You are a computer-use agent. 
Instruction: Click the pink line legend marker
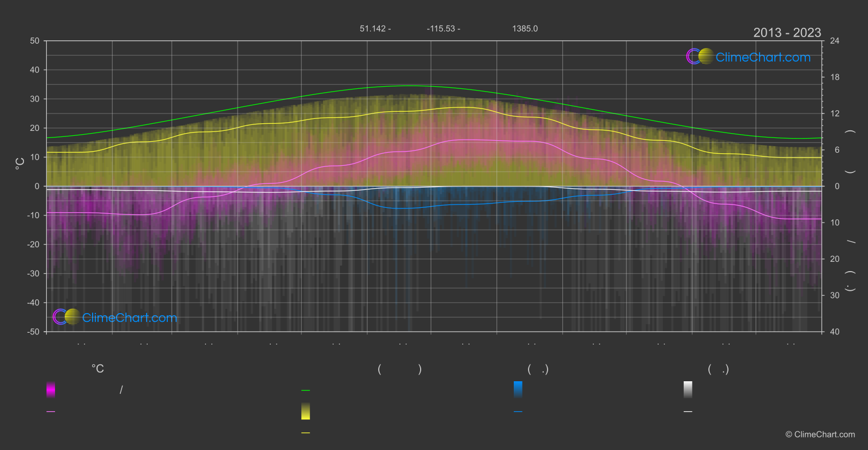(51, 412)
